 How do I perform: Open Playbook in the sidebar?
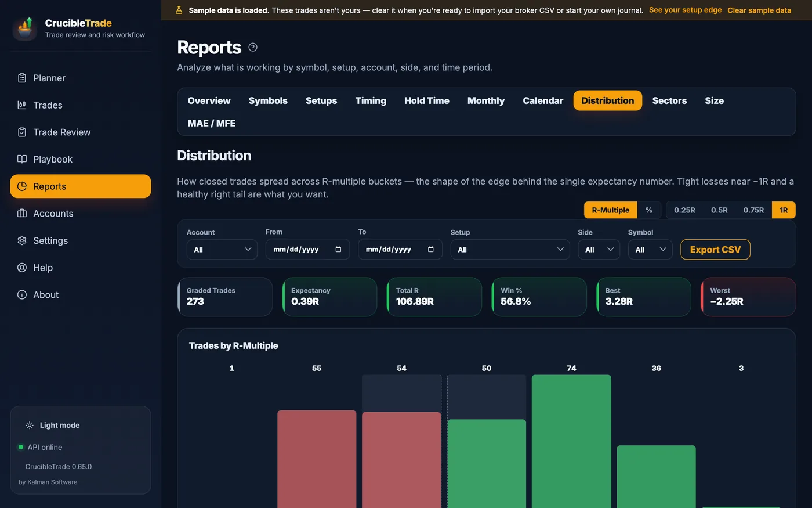[81, 159]
